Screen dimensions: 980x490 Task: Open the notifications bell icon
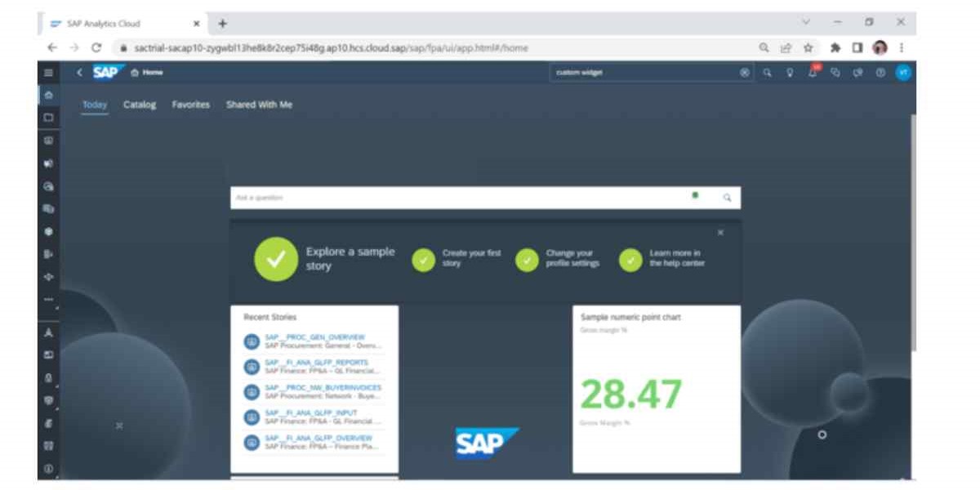pos(813,73)
